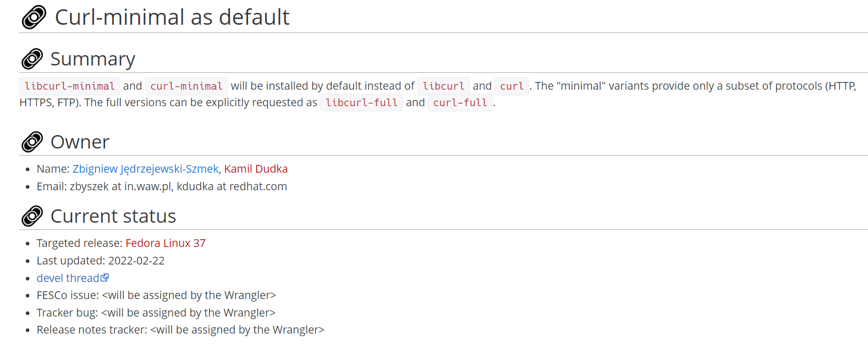Click the anchor link icon beside Summary

coord(32,59)
